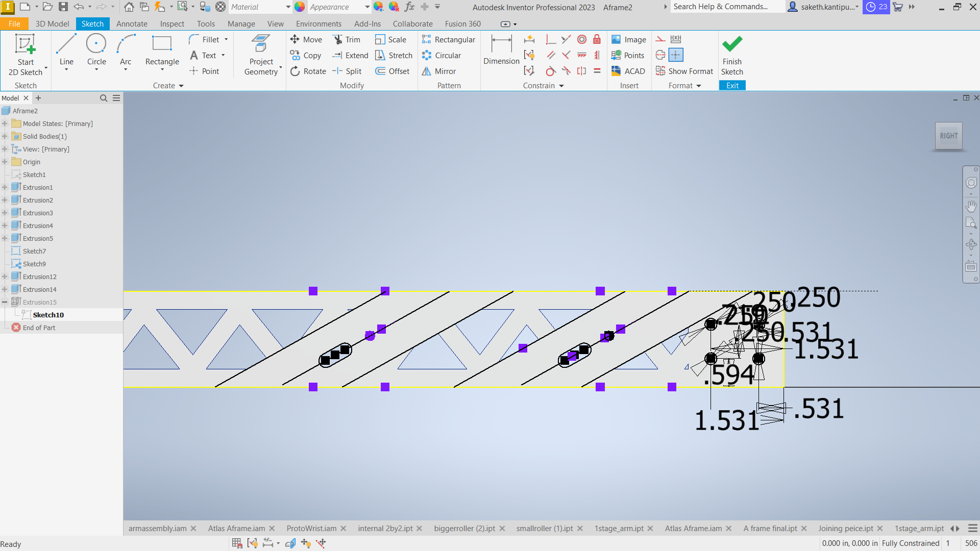Open the Material dropdown

(x=288, y=7)
